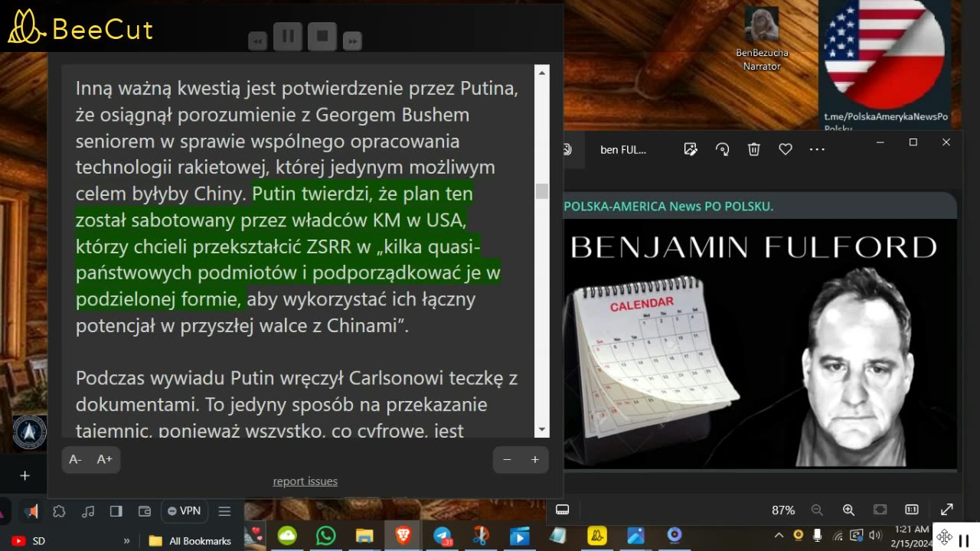This screenshot has width=980, height=551.
Task: Skip back with the rewind button
Action: pos(258,41)
